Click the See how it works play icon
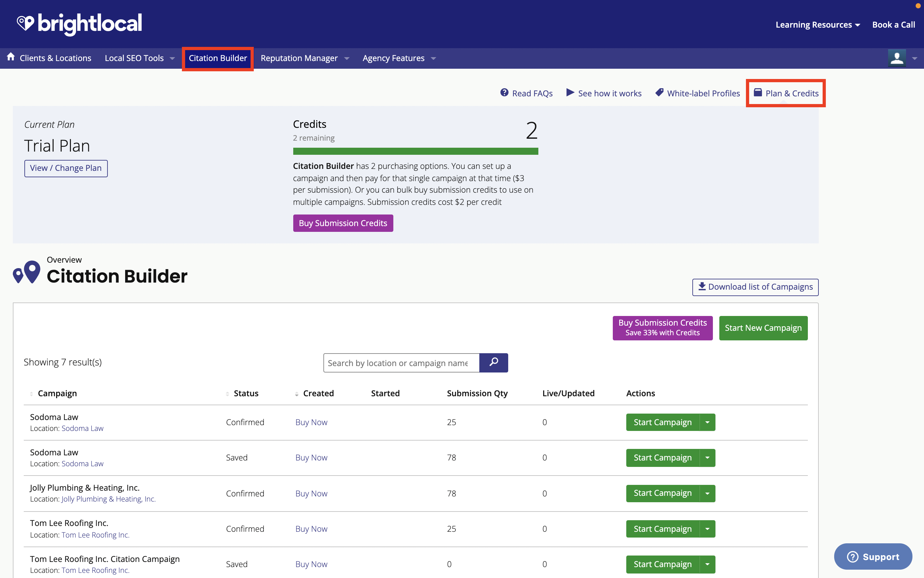Image resolution: width=924 pixels, height=578 pixels. [x=570, y=92]
